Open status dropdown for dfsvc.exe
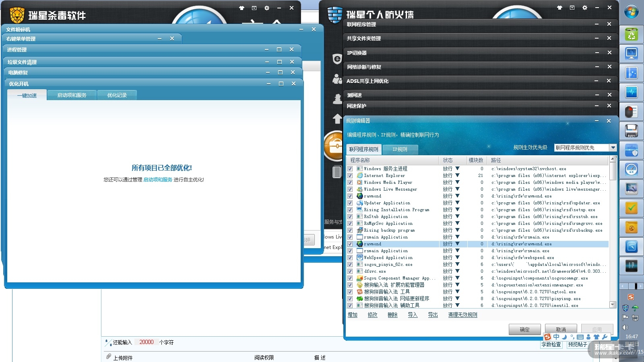This screenshot has height=362, width=644. click(x=457, y=271)
